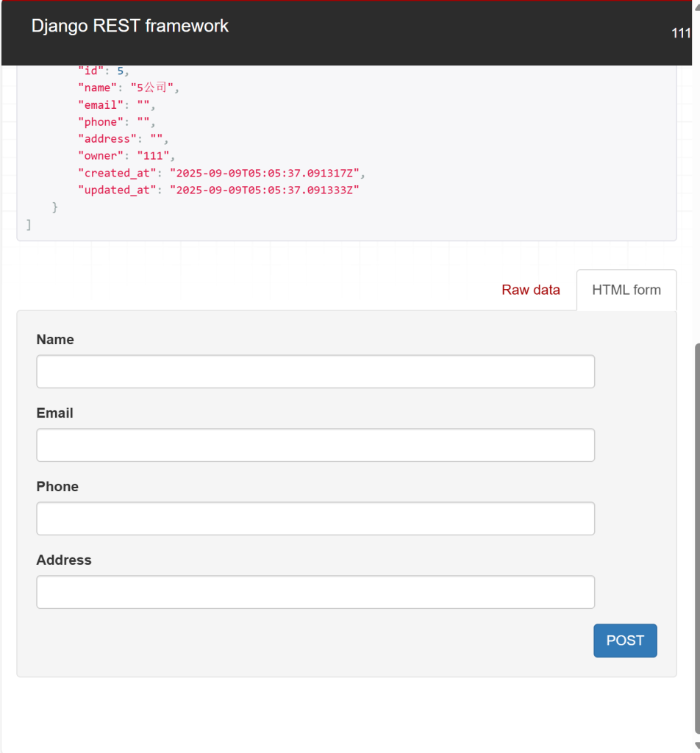Focus the Name input field
The height and width of the screenshot is (753, 700).
(315, 371)
